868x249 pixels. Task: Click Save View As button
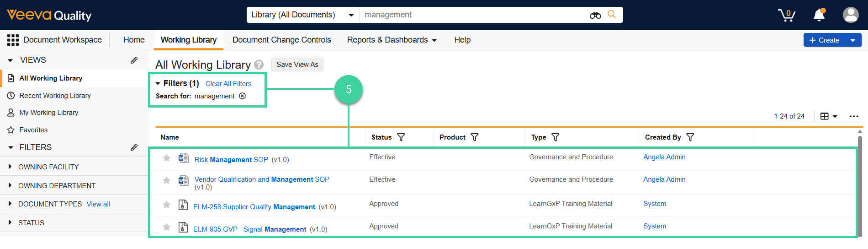tap(297, 65)
